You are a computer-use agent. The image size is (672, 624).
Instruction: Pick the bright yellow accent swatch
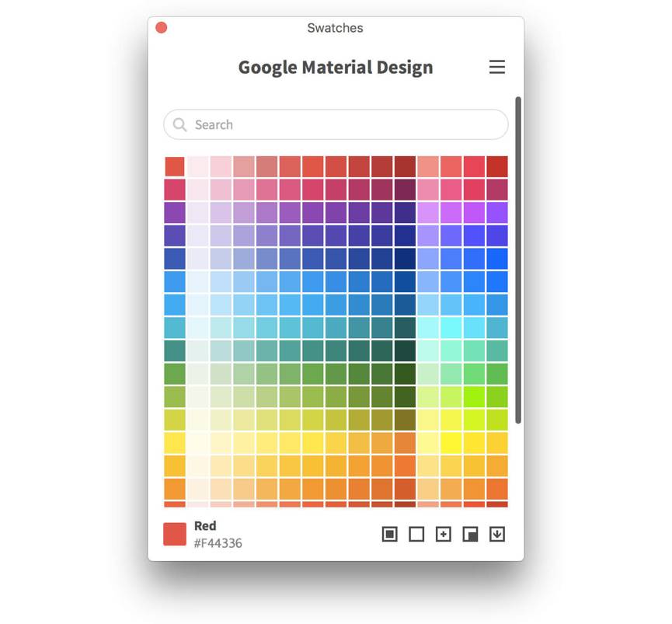pos(451,443)
